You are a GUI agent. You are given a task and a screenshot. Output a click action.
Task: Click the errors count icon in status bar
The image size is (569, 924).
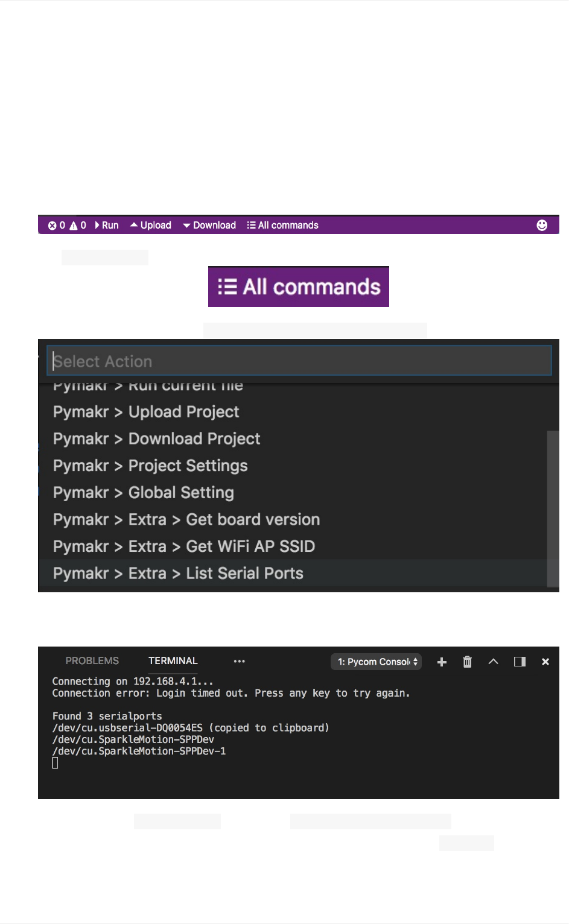[x=52, y=226]
